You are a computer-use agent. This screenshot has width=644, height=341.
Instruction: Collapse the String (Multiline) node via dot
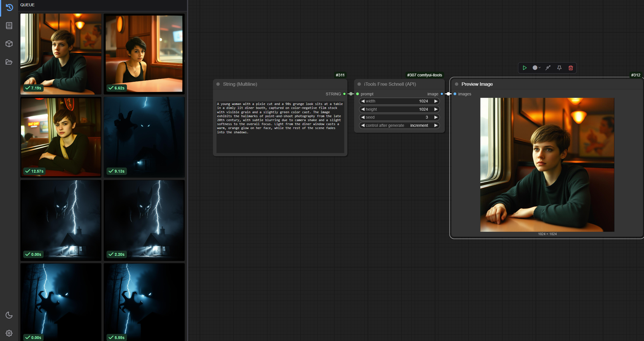click(x=218, y=84)
